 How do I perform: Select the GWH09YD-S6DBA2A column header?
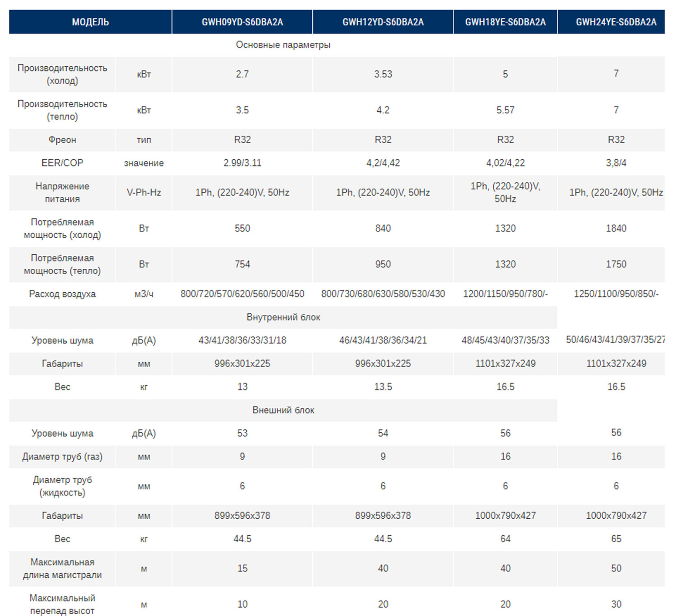[x=242, y=22]
